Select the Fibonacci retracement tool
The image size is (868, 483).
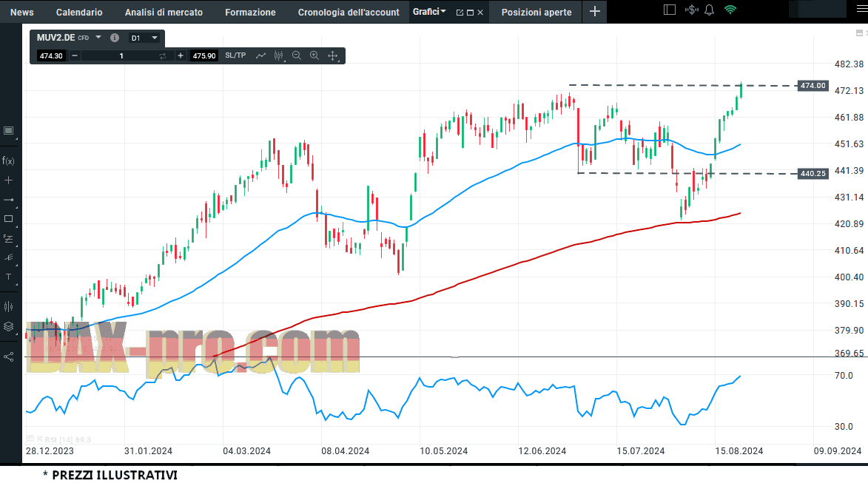click(x=8, y=238)
